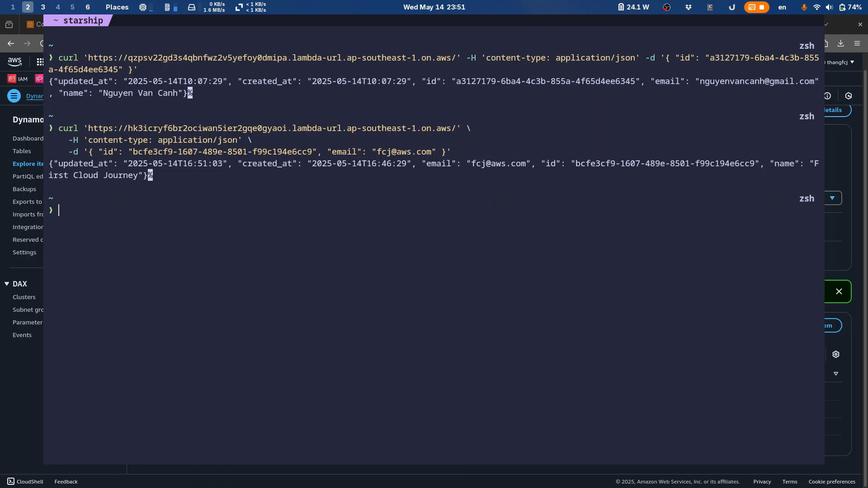Select the starship terminal tab
The height and width of the screenshot is (488, 868).
(x=78, y=20)
